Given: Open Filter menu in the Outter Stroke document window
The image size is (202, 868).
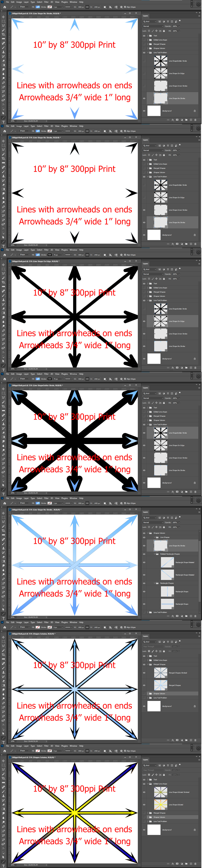Looking at the screenshot, I should (46, 374).
